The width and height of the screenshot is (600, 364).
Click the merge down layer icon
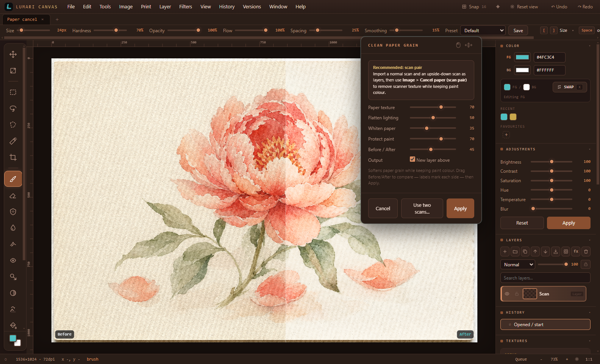556,252
